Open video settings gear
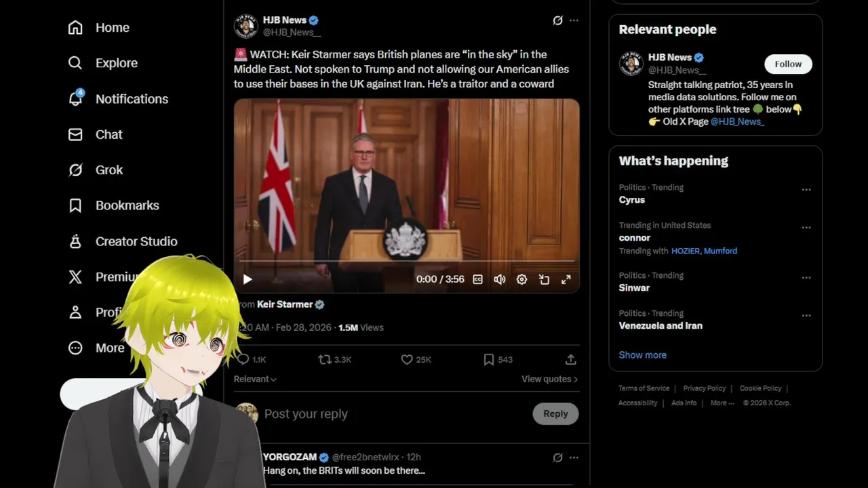The height and width of the screenshot is (488, 868). pos(521,279)
